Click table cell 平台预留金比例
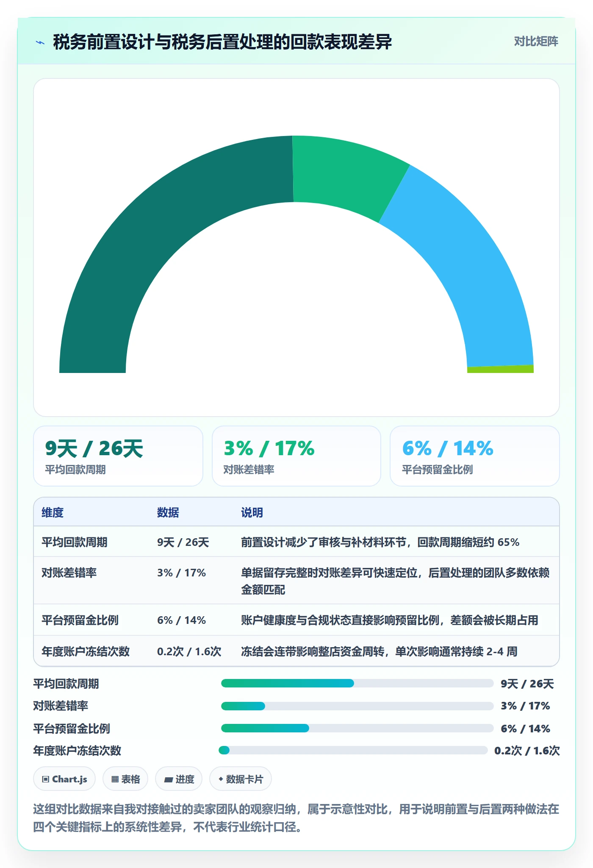The width and height of the screenshot is (593, 868). click(x=80, y=620)
